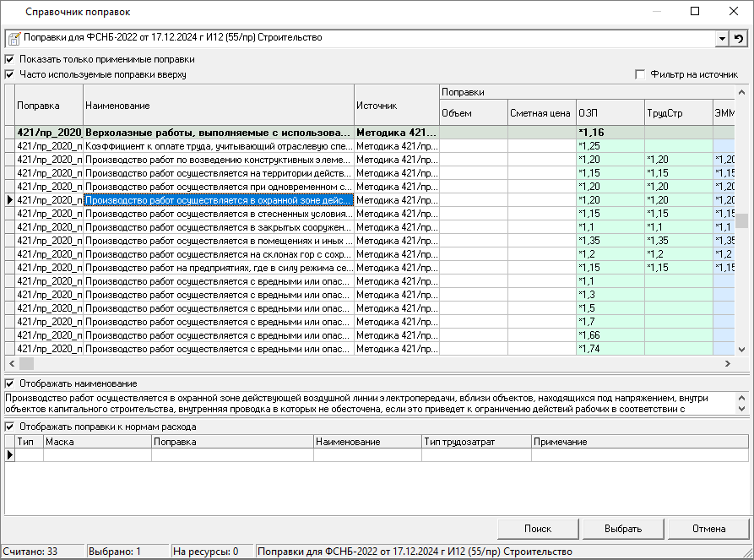Click the vertical scrollbar thumb of the table
The image size is (754, 560).
point(741,221)
